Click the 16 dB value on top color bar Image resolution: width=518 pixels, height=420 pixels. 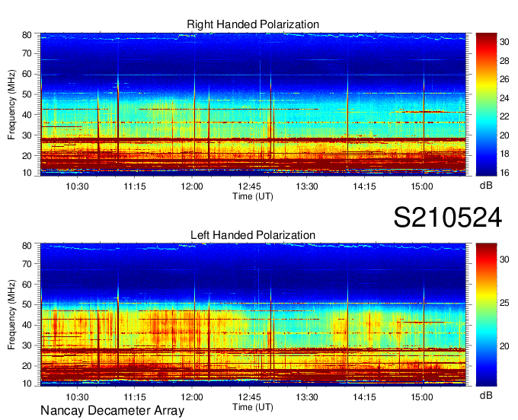point(504,173)
